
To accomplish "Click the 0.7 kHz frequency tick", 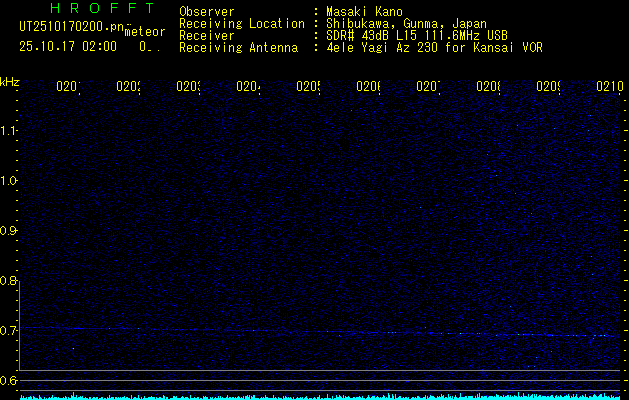I will coord(9,330).
